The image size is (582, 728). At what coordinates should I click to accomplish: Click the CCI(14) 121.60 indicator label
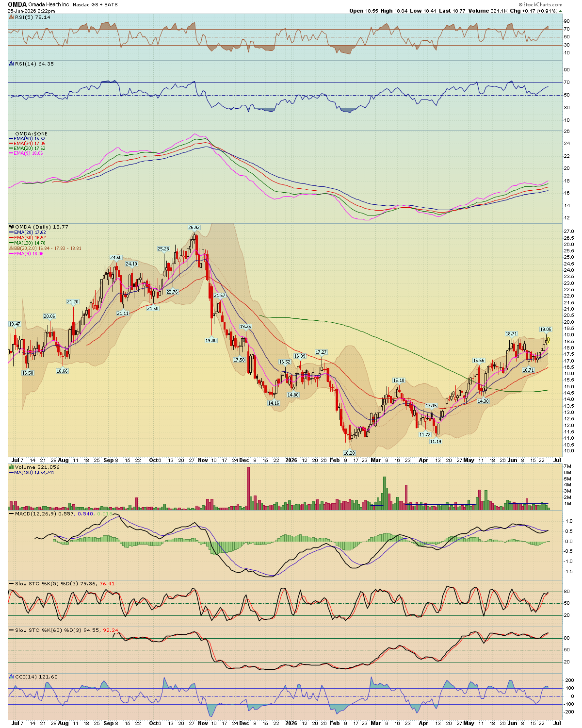tap(36, 677)
